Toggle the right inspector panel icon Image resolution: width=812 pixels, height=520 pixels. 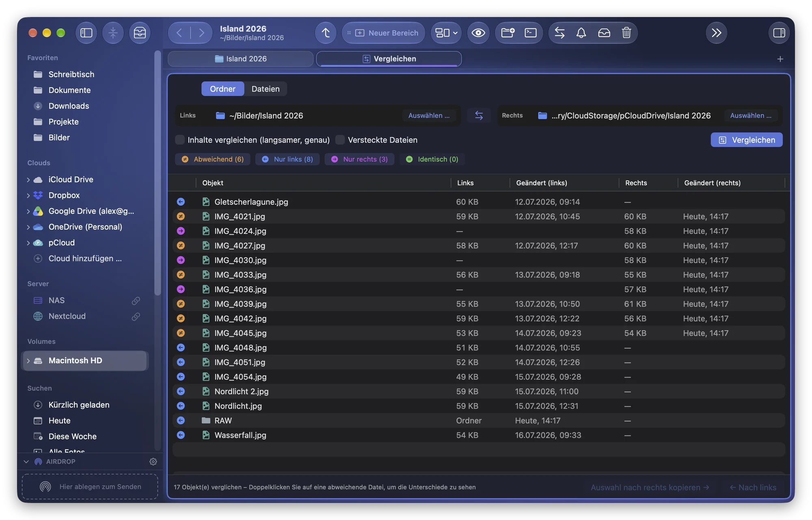pos(779,33)
